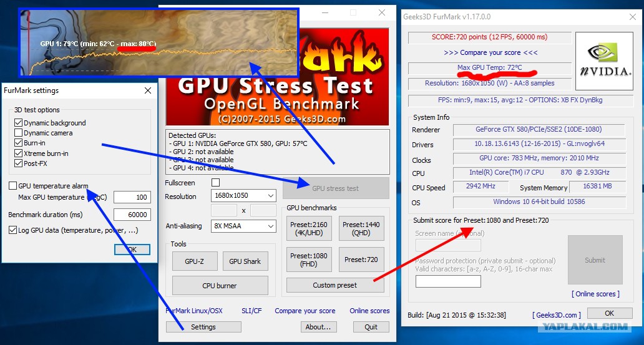
Task: Run Preset:2160 4K/UHD benchmark
Action: pos(309,228)
